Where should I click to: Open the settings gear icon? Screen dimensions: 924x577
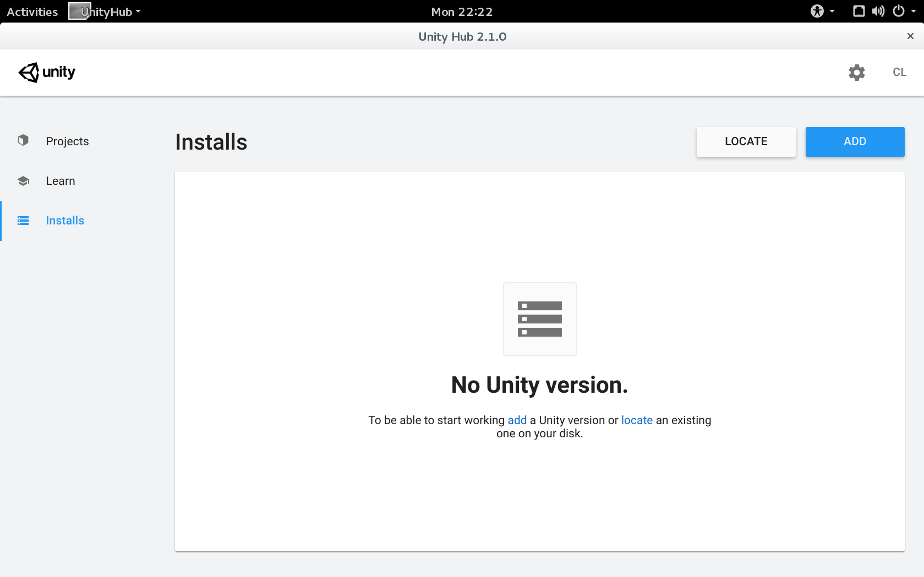(x=856, y=73)
